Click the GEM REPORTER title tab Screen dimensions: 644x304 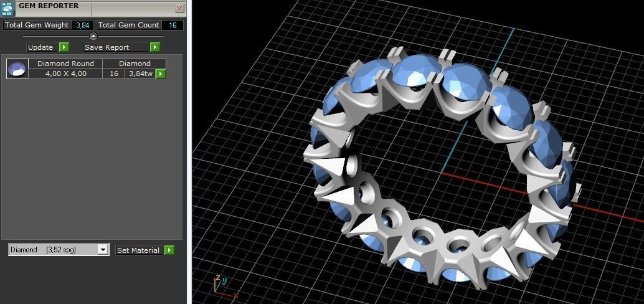pyautogui.click(x=49, y=6)
